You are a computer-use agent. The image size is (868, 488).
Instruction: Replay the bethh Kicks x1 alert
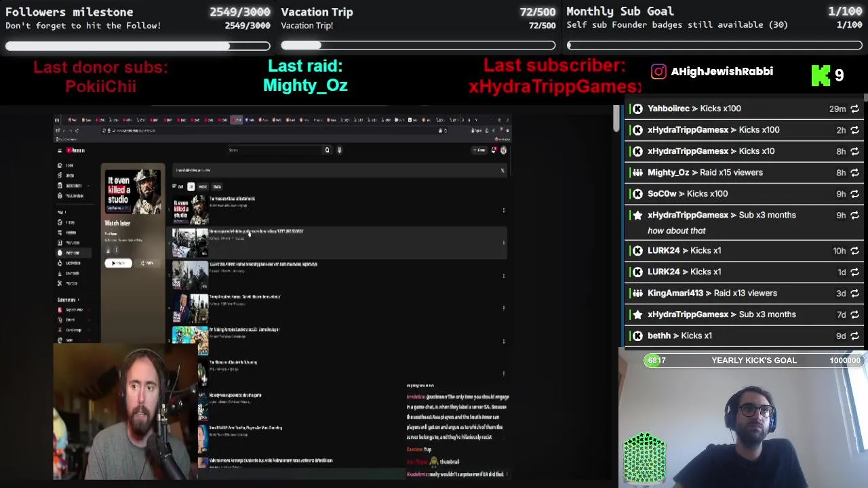854,335
